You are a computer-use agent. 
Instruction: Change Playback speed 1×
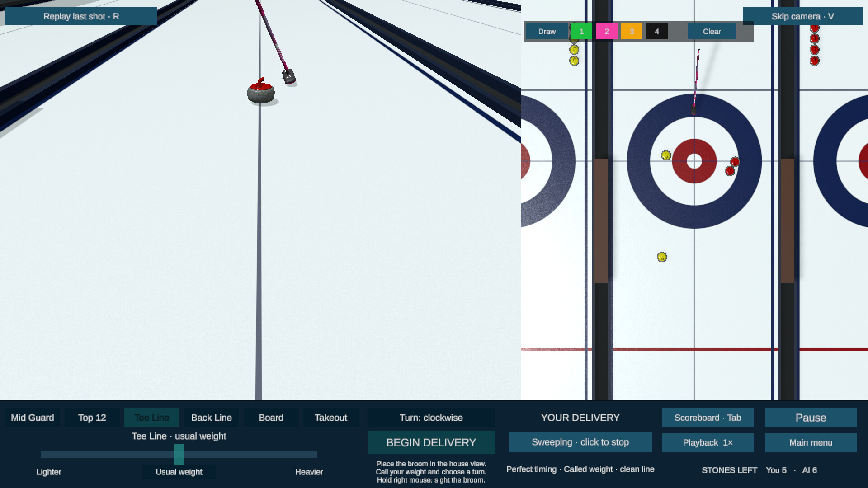[708, 443]
